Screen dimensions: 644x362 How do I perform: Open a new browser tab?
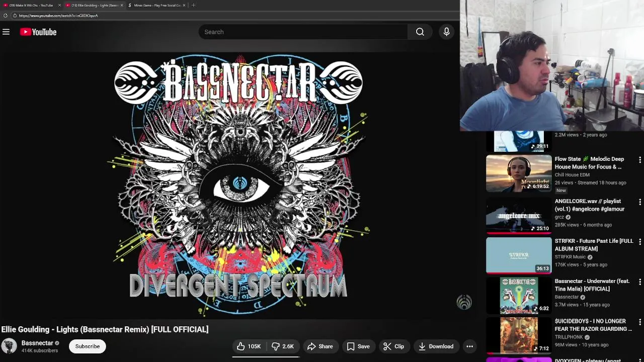[193, 5]
